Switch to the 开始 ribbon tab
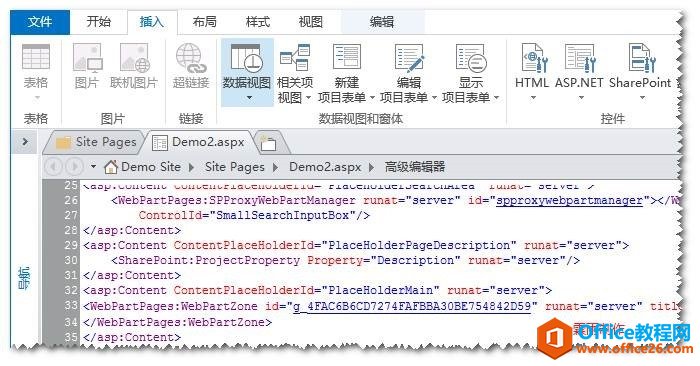Viewport: 700px width, 366px height. coord(98,21)
